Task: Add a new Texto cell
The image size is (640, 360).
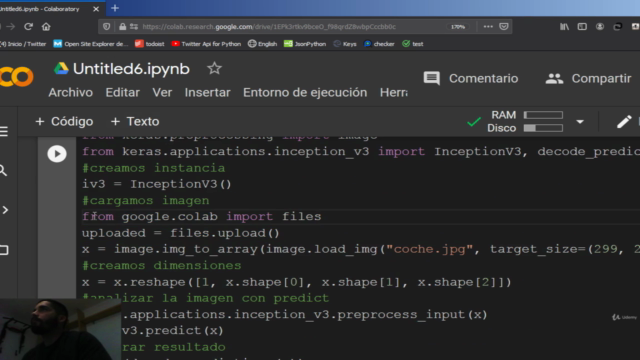Action: 135,122
